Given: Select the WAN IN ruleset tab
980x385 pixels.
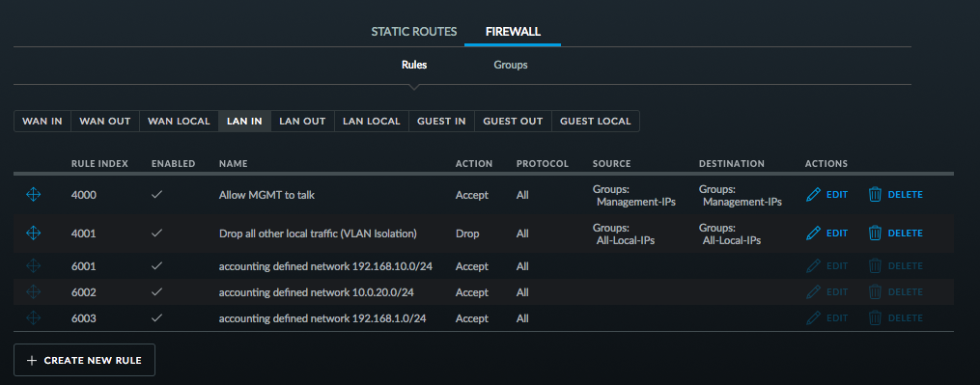Looking at the screenshot, I should tap(42, 122).
